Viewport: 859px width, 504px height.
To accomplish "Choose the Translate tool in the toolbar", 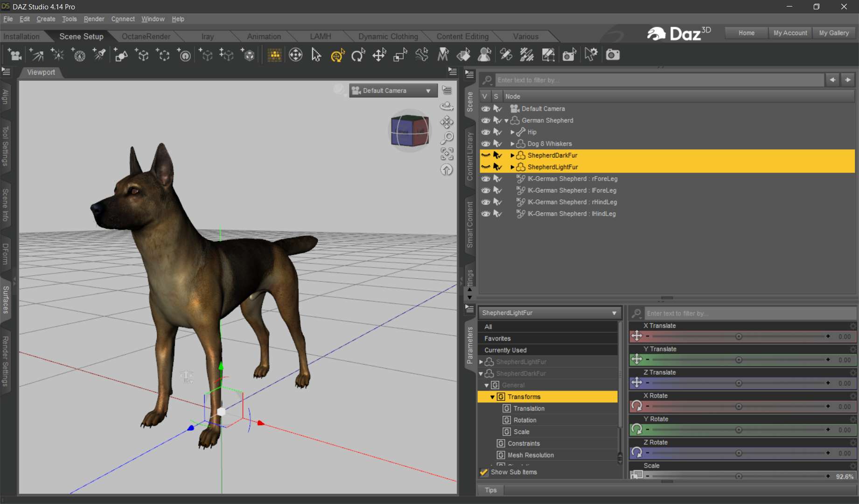I will 379,55.
